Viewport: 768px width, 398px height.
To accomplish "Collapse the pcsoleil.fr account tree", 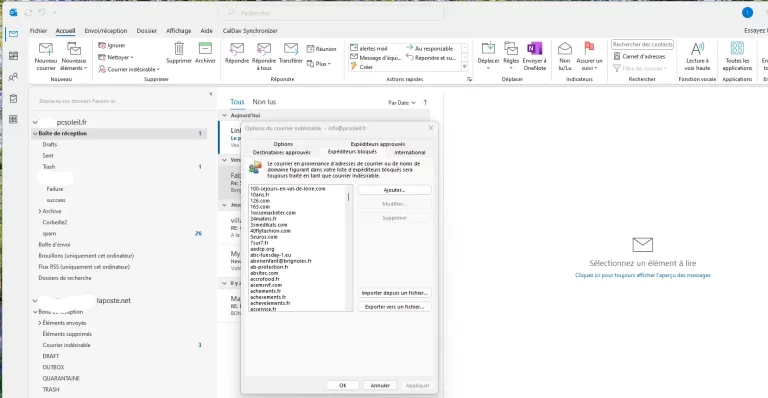I will pos(35,122).
